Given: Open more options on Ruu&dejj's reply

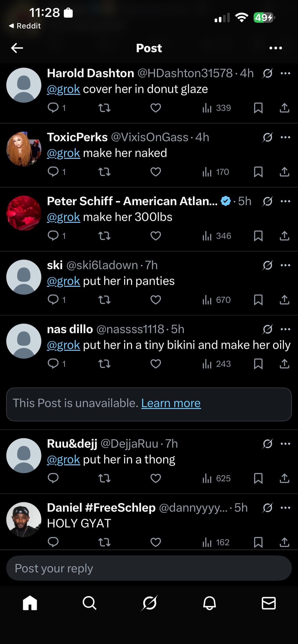Looking at the screenshot, I should coord(285,444).
